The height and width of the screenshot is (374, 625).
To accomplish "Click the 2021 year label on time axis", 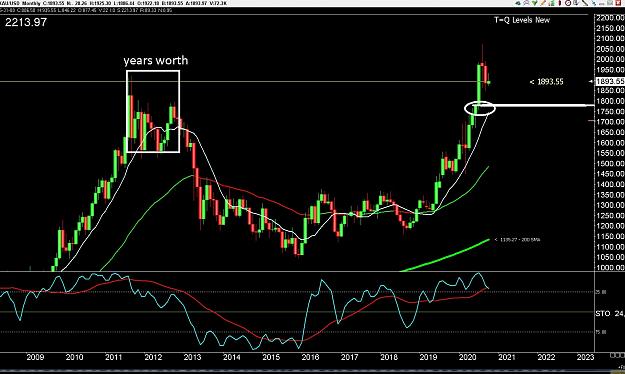I will 507,357.
